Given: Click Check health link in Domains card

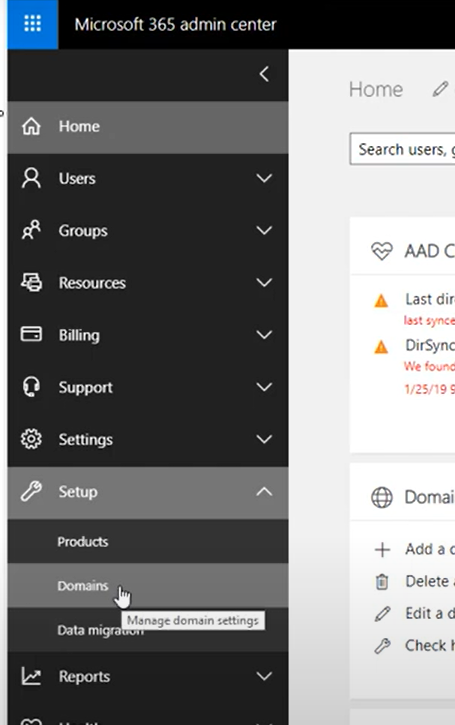Looking at the screenshot, I should (430, 645).
